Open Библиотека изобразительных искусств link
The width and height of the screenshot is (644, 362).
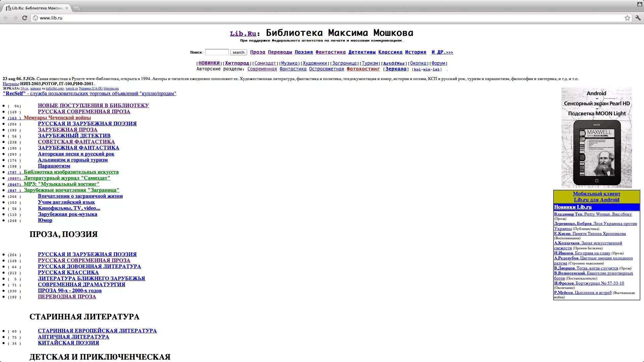71,172
